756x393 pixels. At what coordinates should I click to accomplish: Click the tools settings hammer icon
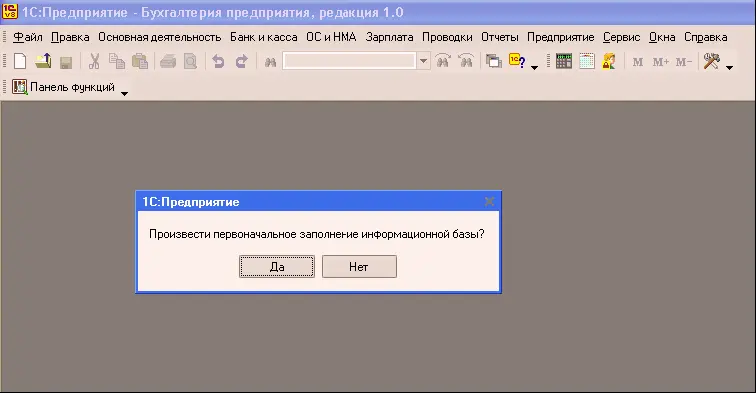coord(712,61)
